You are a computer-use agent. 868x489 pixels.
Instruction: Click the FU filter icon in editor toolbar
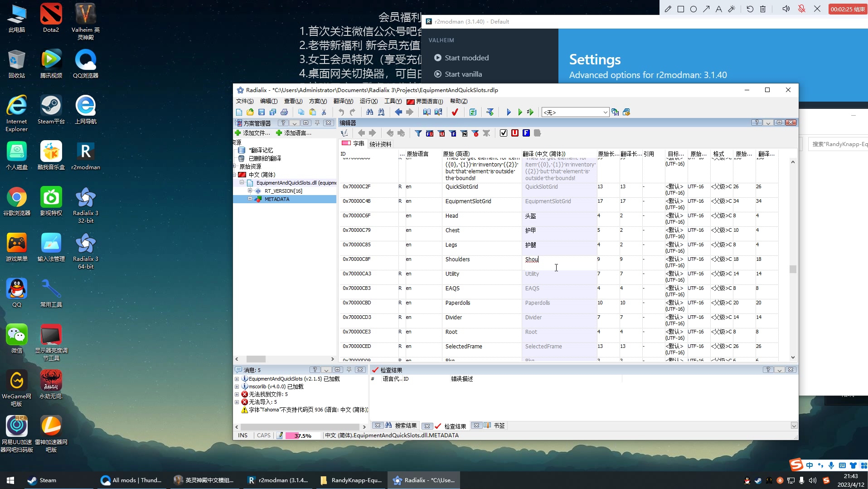click(430, 133)
